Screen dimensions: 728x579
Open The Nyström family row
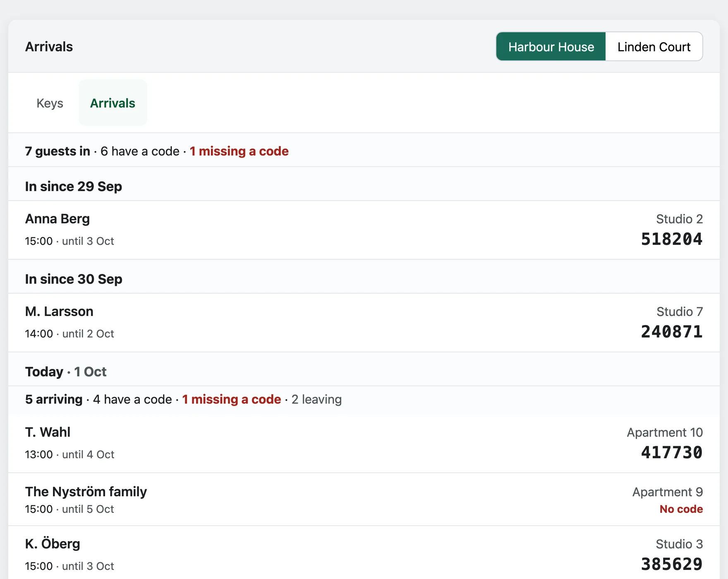coord(364,500)
